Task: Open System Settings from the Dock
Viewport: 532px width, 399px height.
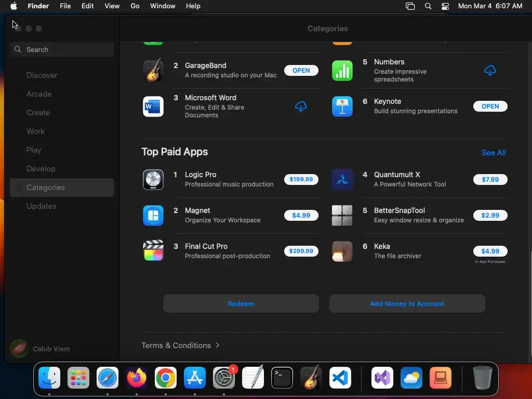Action: (x=224, y=378)
